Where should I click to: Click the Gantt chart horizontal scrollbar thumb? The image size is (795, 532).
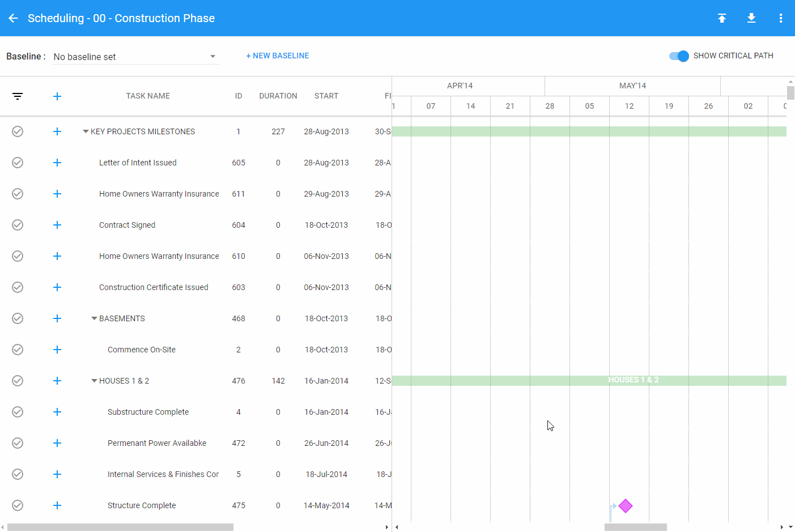(636, 527)
